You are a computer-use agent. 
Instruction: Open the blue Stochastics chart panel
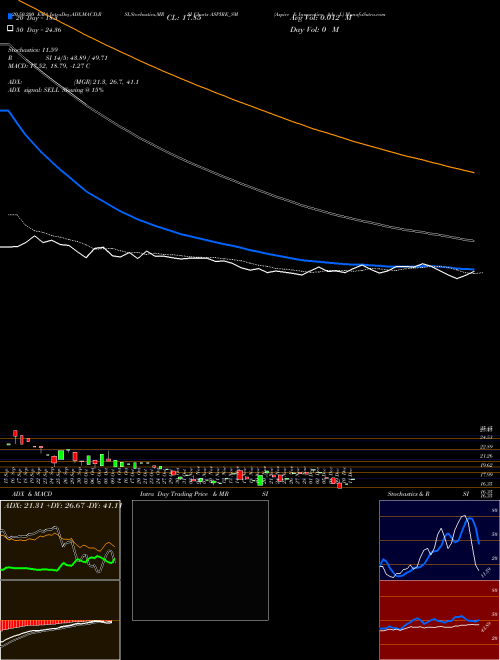pyautogui.click(x=439, y=540)
